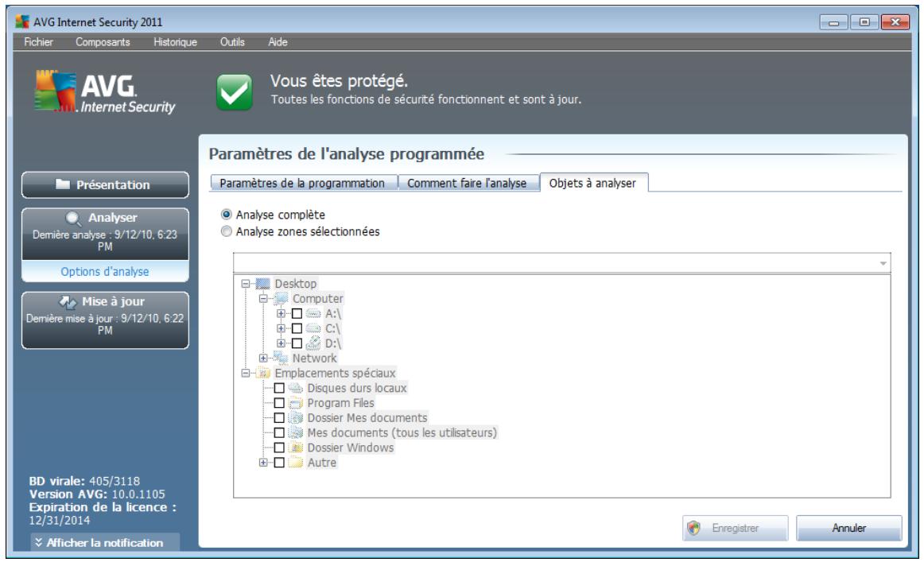The height and width of the screenshot is (562, 924).
Task: Tick the Disques durs locaux checkbox
Action: 279,388
